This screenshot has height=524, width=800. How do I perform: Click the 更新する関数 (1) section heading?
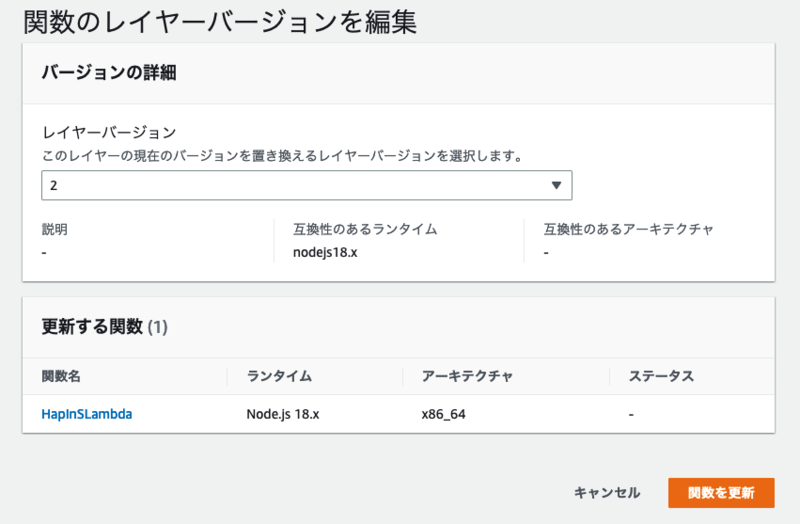click(105, 327)
